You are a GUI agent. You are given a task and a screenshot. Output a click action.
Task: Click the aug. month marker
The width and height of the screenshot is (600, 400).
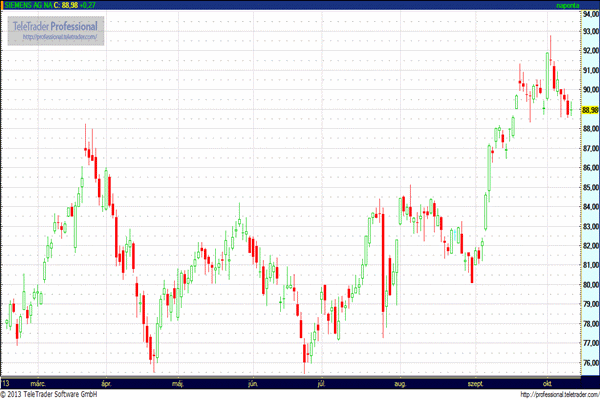coord(401,383)
